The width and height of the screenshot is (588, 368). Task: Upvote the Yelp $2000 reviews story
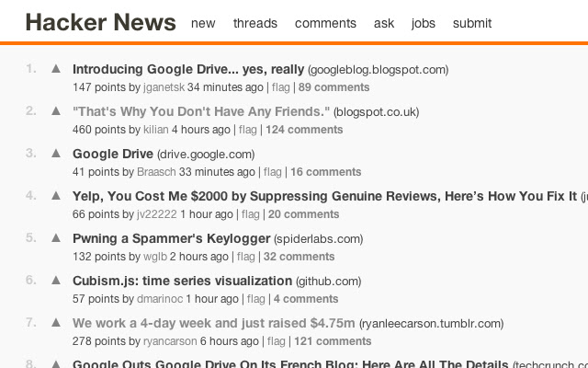pos(56,196)
